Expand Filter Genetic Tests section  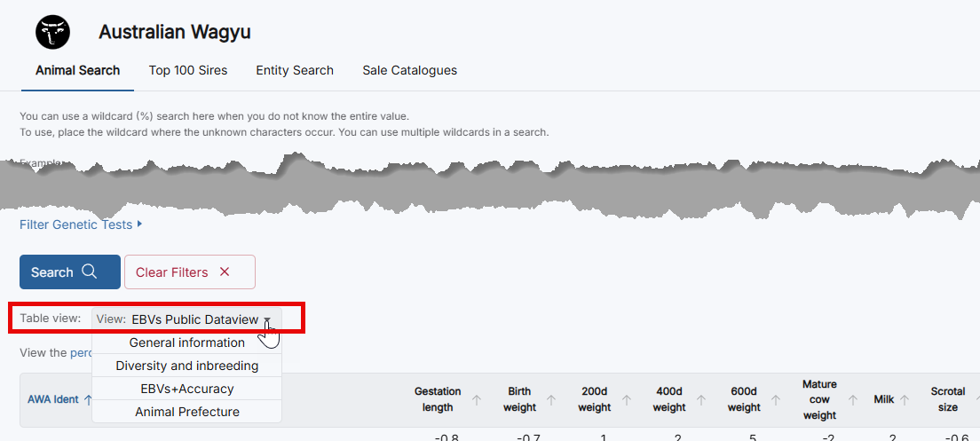coord(81,225)
